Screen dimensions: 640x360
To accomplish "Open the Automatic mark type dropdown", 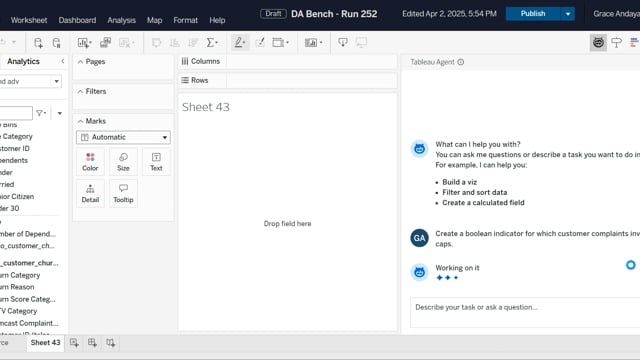I will tap(123, 137).
